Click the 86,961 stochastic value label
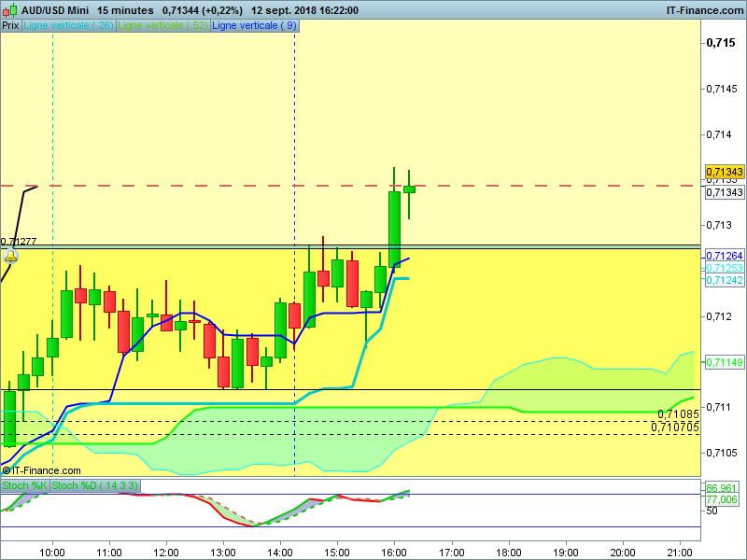747x560 pixels. [721, 488]
